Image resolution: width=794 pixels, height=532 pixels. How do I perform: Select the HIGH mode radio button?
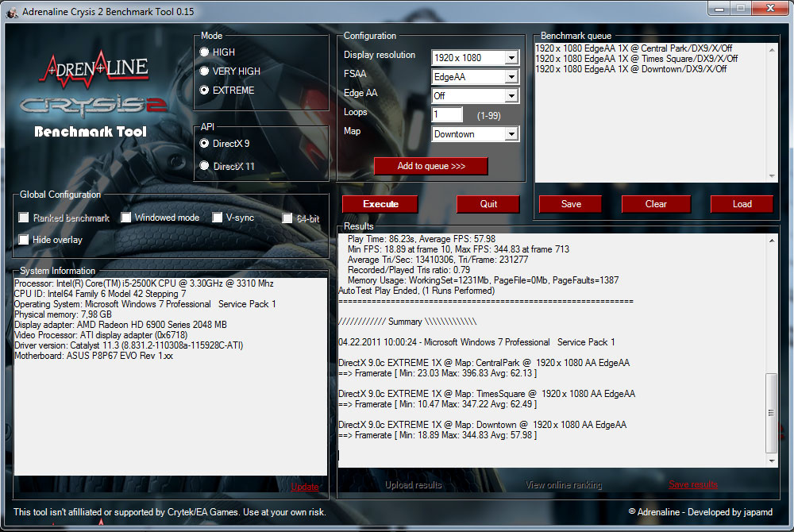tap(205, 52)
